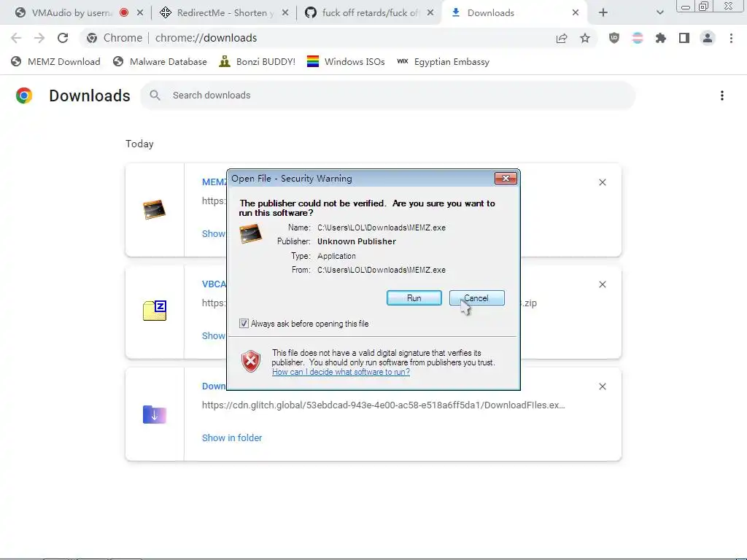Click the red shield warning icon
This screenshot has width=747, height=560.
pyautogui.click(x=251, y=361)
